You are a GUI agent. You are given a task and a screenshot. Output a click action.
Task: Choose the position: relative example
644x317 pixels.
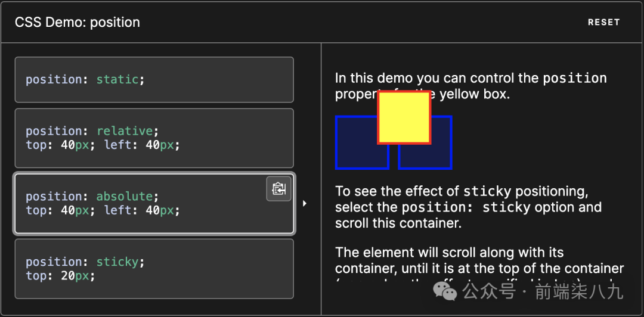[x=154, y=138]
